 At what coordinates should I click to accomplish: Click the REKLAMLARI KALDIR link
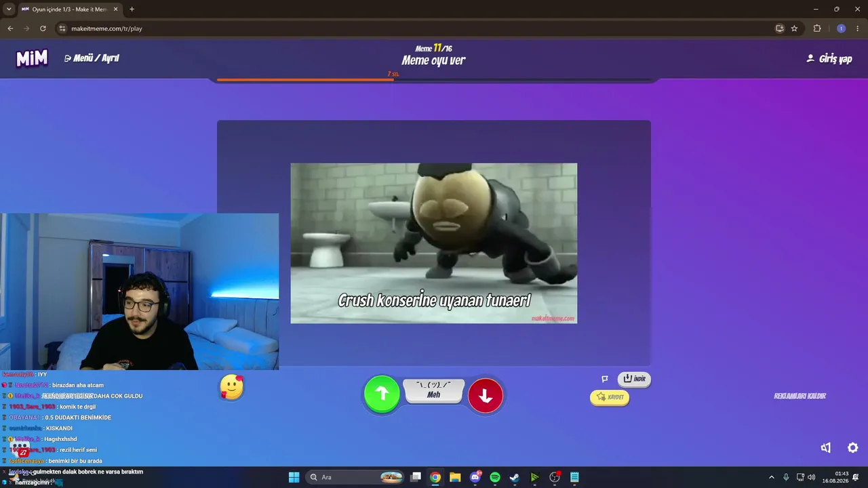(x=800, y=396)
